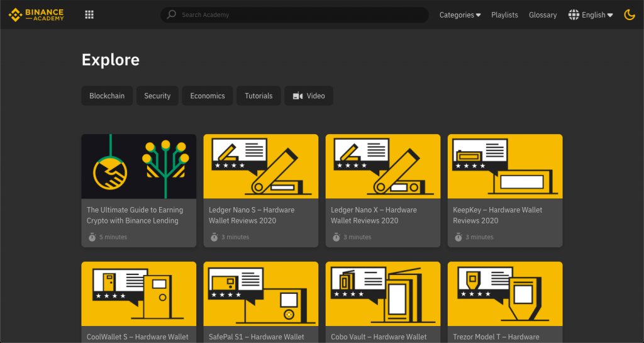
Task: Open the Binance Lending guide thumbnail
Action: 139,166
